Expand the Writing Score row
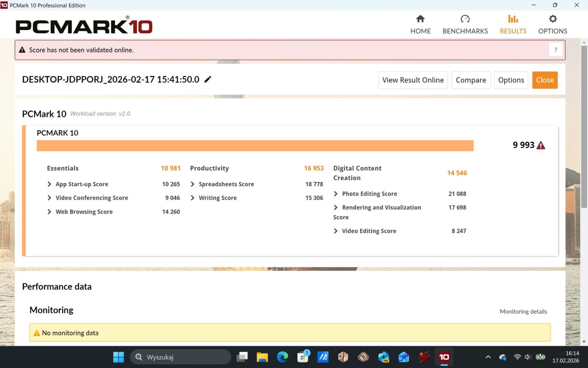 click(193, 198)
